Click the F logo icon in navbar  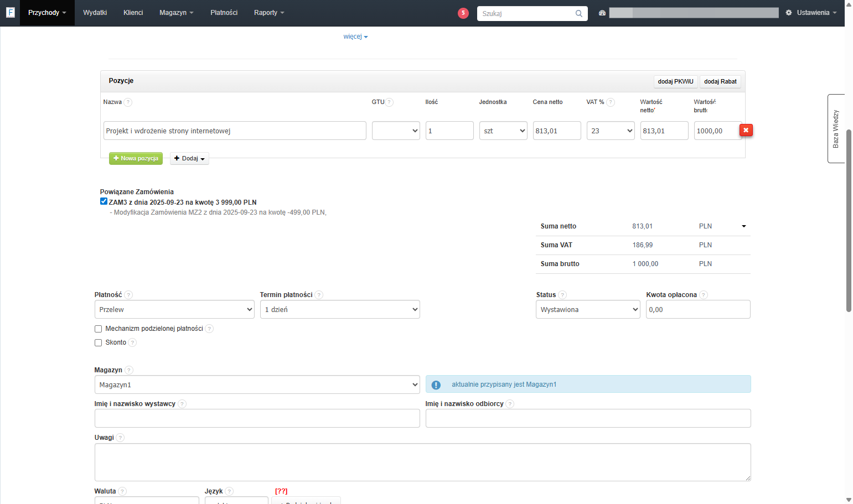[10, 12]
